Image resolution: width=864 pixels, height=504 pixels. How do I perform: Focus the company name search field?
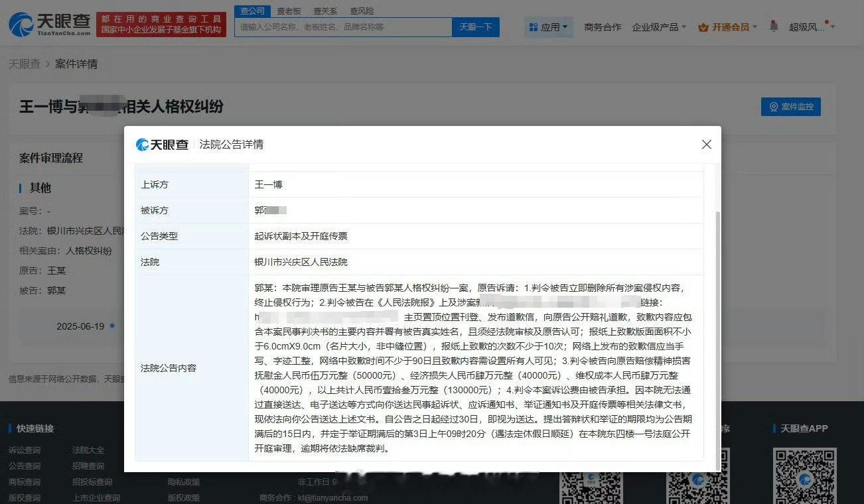pos(343,27)
